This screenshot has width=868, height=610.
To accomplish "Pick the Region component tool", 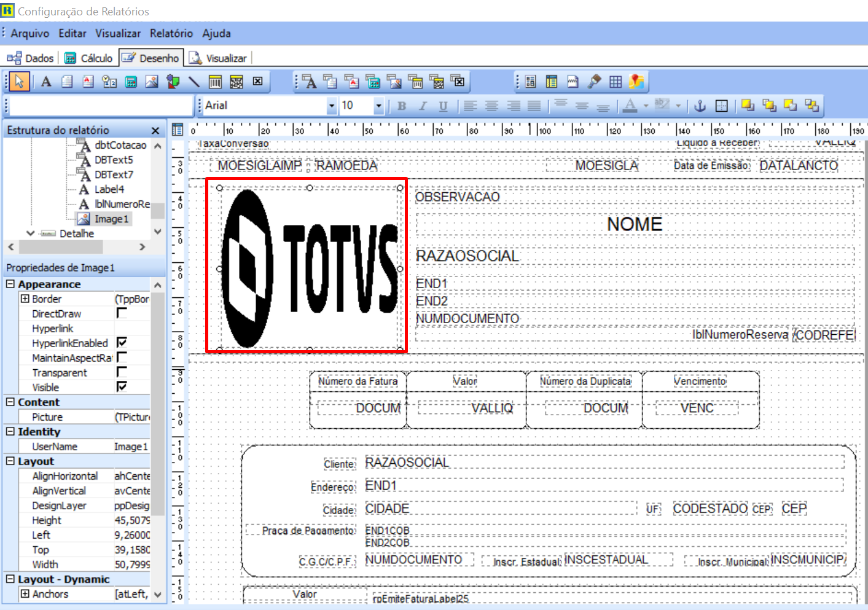I will (x=531, y=81).
